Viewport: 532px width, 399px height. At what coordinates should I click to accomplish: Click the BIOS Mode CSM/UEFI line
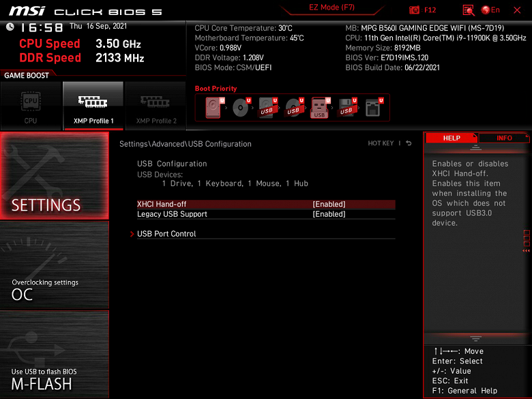click(x=233, y=68)
